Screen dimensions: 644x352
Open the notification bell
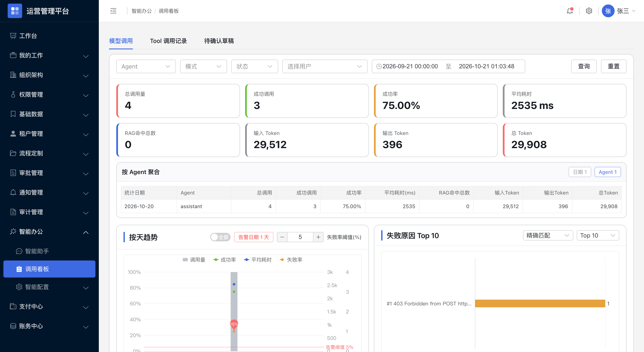[x=570, y=11]
